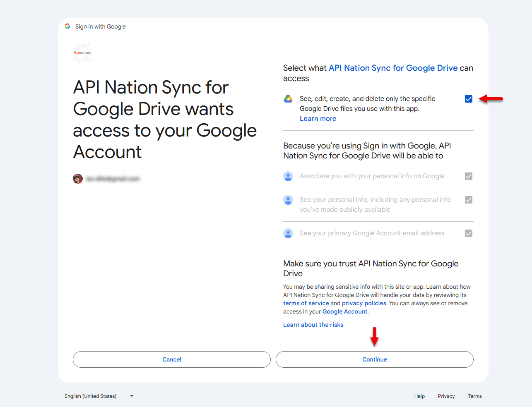Screen dimensions: 532x407
Task: Click person icon beside primary email address permission
Action: [288, 233]
